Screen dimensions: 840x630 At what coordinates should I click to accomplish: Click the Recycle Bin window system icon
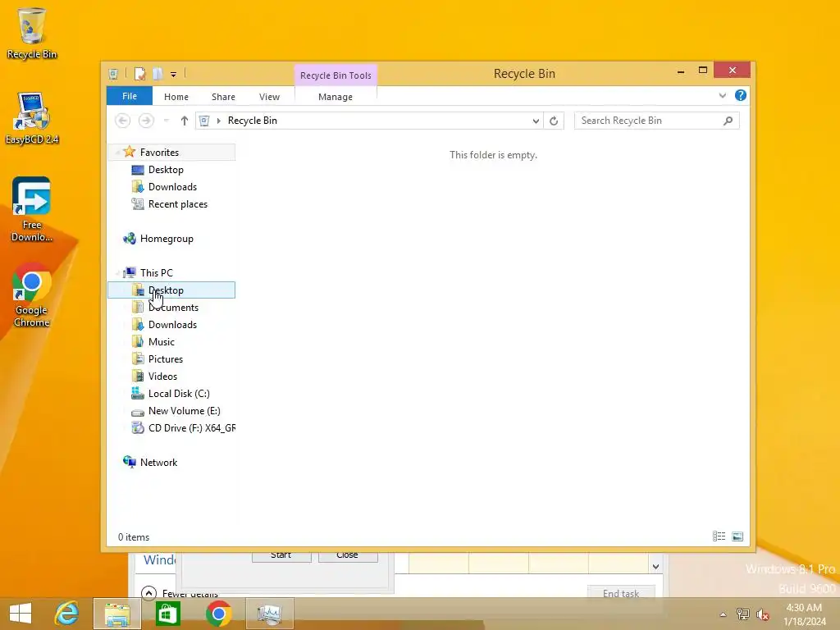tap(113, 74)
